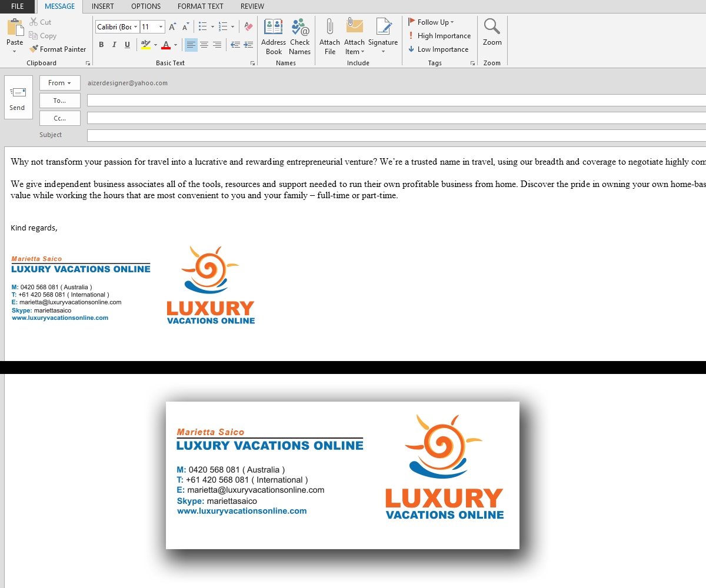706x588 pixels.
Task: Decrease the paragraph indent
Action: click(x=235, y=45)
